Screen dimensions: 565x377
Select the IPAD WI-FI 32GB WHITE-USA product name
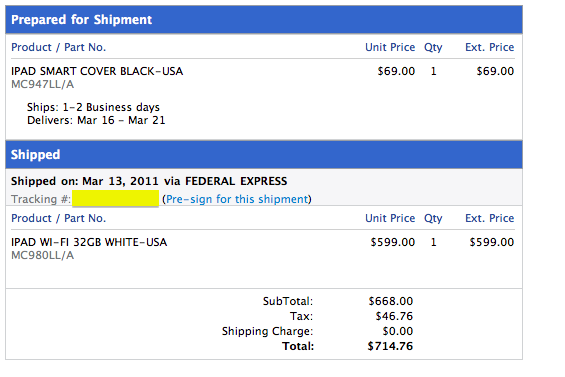(x=89, y=242)
